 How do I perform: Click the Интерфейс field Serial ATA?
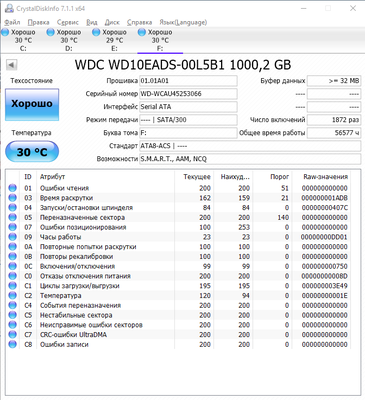click(x=188, y=107)
